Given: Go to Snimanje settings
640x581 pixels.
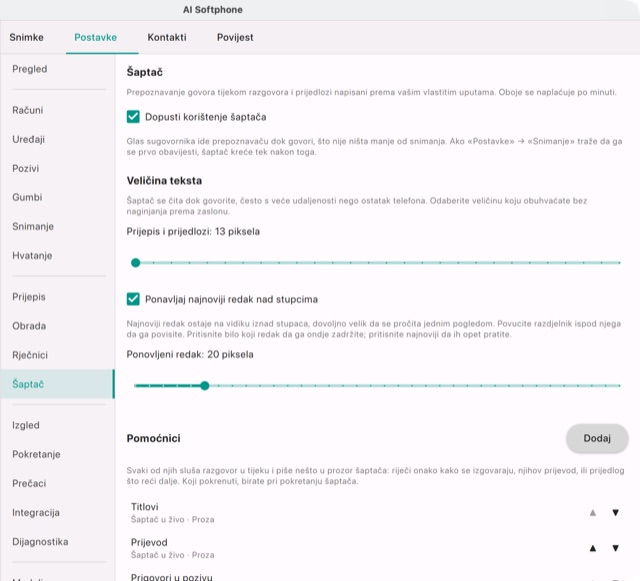Looking at the screenshot, I should pos(57,227).
